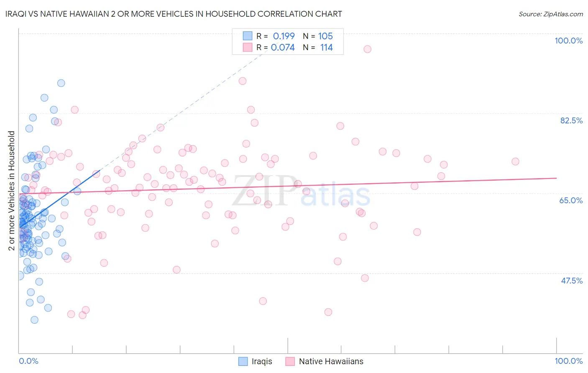Click the 100.0% y-axis label
Screen dimensions: 588x373
point(568,41)
